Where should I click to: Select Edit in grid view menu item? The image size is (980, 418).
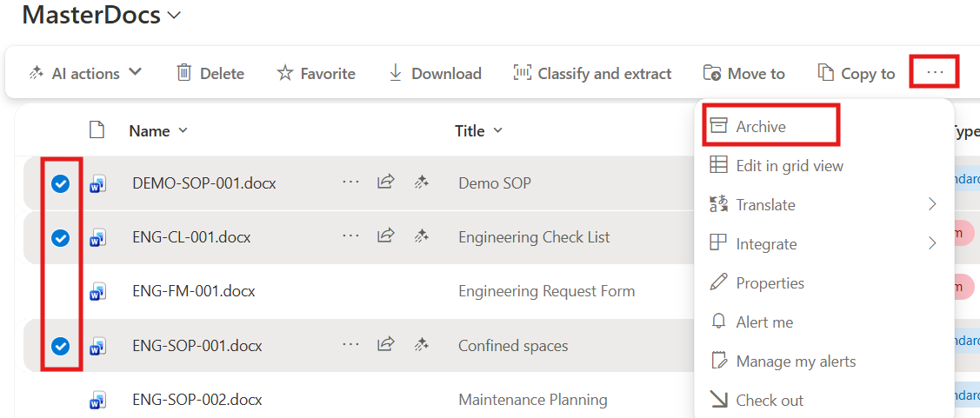tap(789, 165)
